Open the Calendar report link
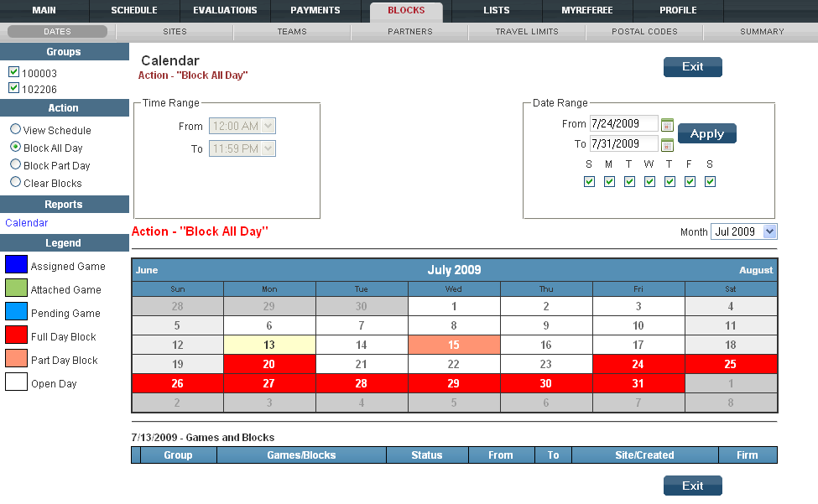 [27, 222]
